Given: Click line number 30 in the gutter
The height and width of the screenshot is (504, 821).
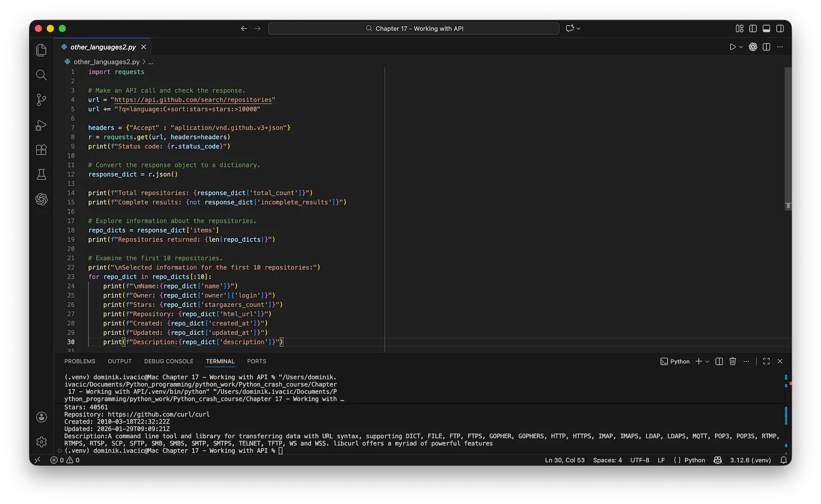Looking at the screenshot, I should click(x=71, y=342).
